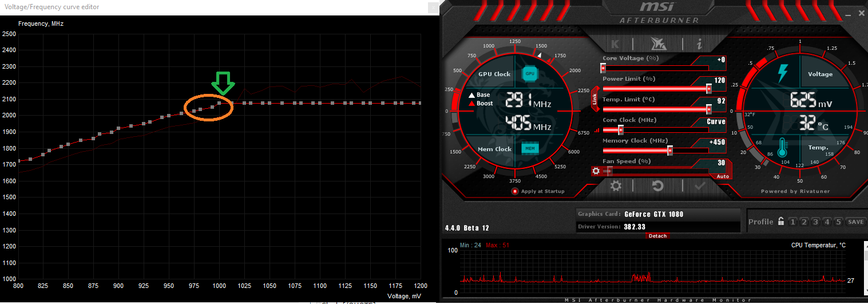
Task: Select profile slot 2
Action: (x=804, y=222)
